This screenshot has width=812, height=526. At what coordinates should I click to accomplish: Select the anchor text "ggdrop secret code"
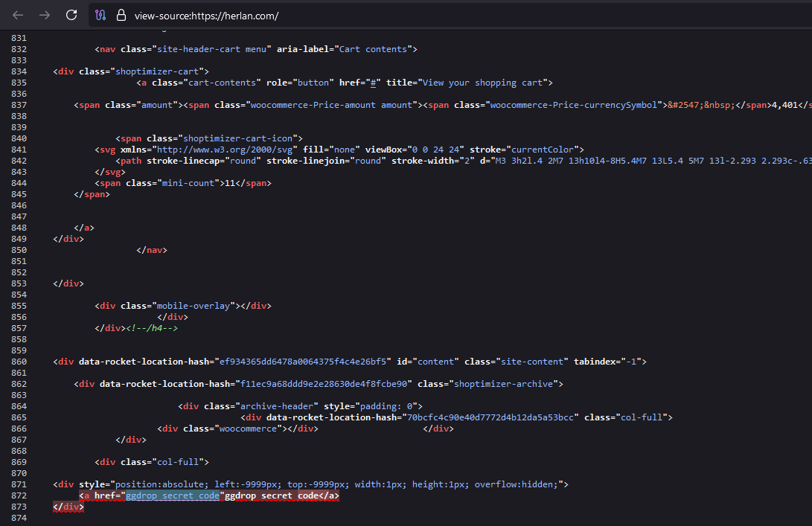pos(272,496)
